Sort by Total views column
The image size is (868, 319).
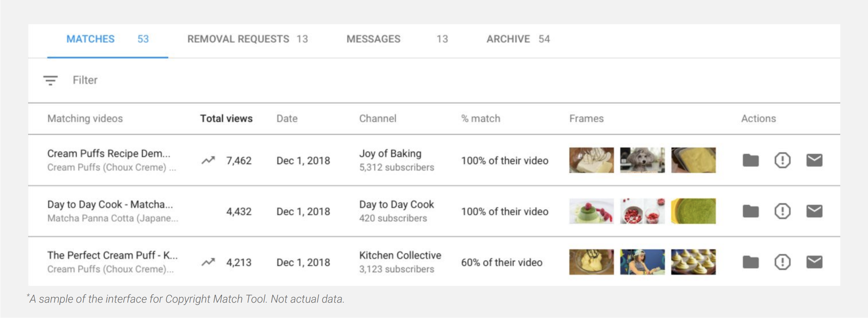(226, 119)
